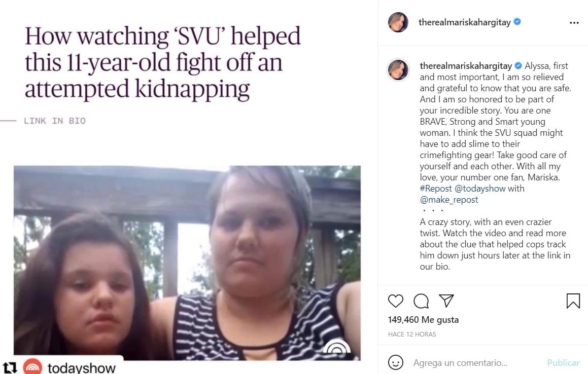The width and height of the screenshot is (588, 374).
Task: Click the Publicar button
Action: (563, 363)
